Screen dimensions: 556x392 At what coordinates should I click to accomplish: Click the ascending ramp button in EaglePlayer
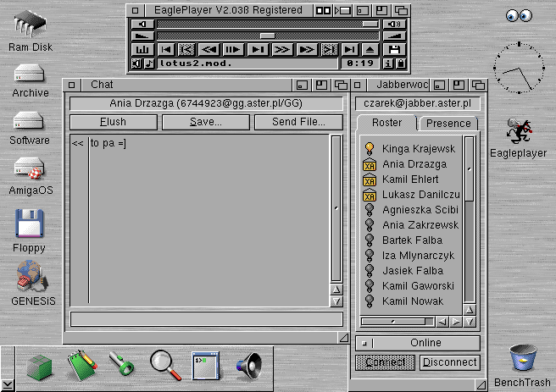394,36
